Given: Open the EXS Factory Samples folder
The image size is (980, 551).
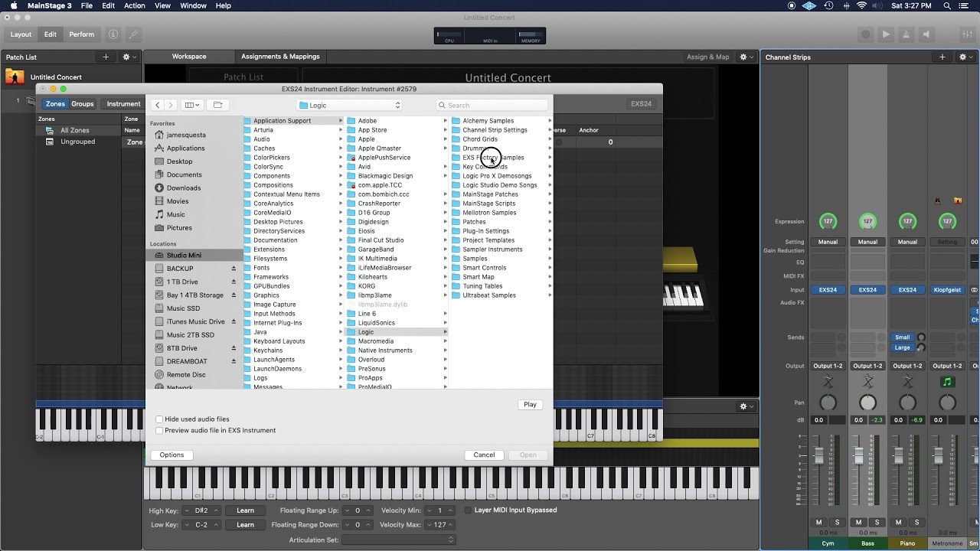Looking at the screenshot, I should pos(493,158).
